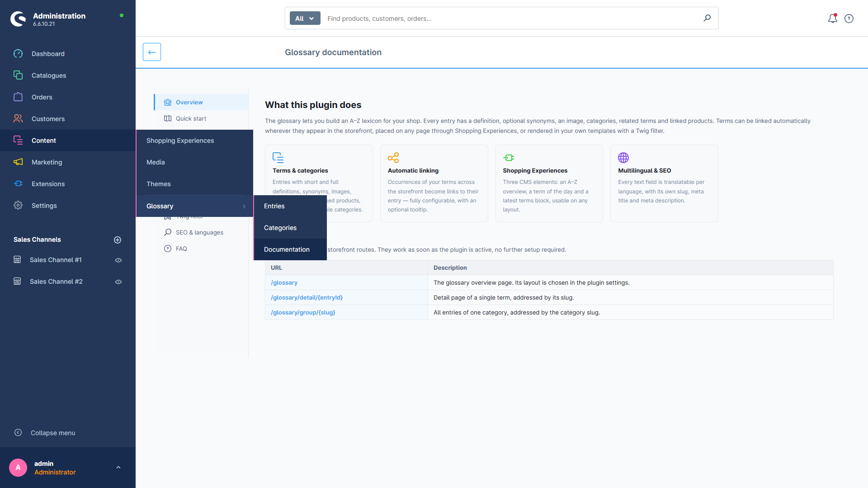Switch to Quick start documentation tab
The image size is (868, 488).
coord(201,118)
